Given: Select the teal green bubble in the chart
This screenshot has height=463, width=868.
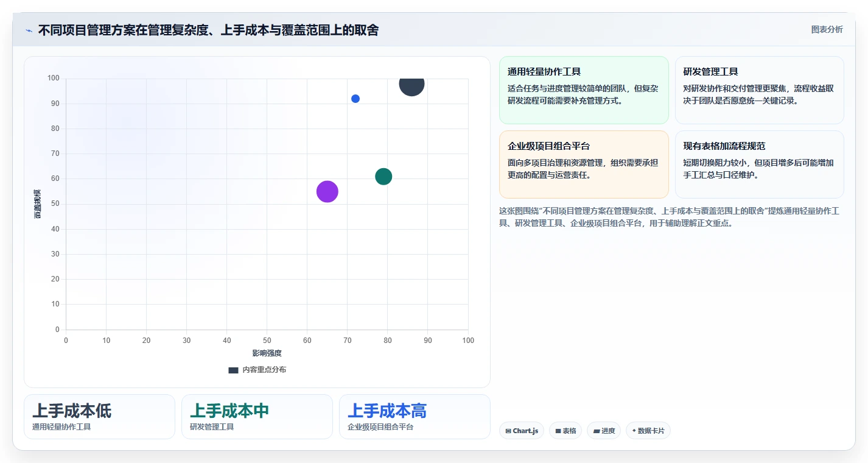Looking at the screenshot, I should point(383,177).
